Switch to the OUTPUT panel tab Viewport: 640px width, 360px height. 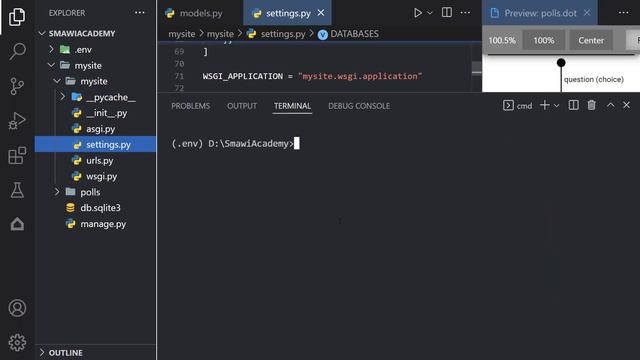point(242,106)
